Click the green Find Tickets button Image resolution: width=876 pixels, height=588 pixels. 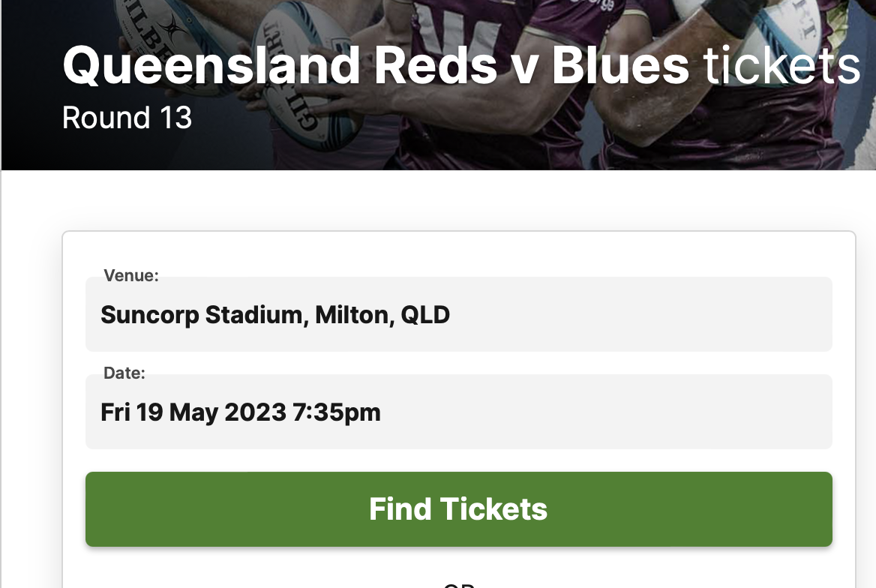(x=459, y=509)
